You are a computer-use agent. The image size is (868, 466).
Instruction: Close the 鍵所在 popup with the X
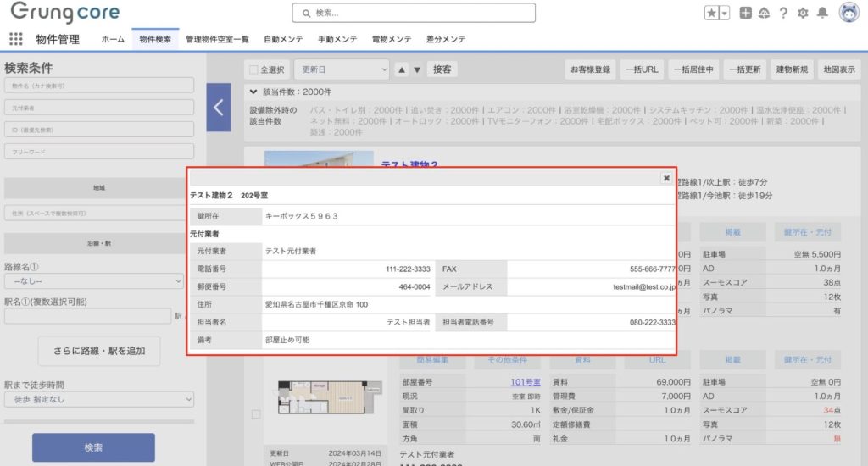click(x=666, y=178)
